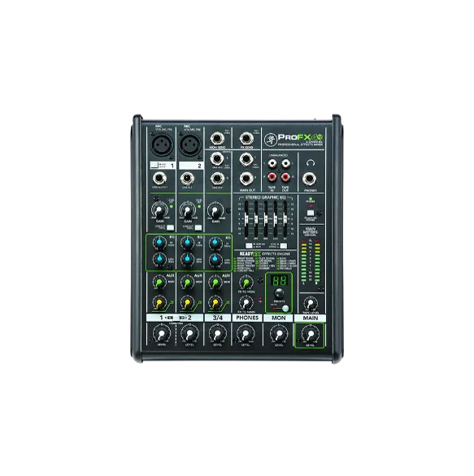The height and width of the screenshot is (476, 474).
Task: Click the Mackie running man logo
Action: (x=270, y=140)
